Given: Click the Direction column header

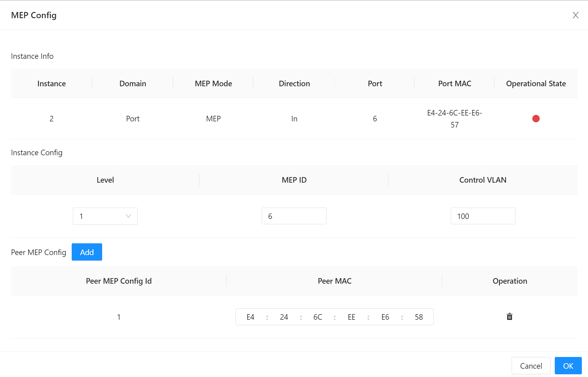Looking at the screenshot, I should click(x=294, y=83).
